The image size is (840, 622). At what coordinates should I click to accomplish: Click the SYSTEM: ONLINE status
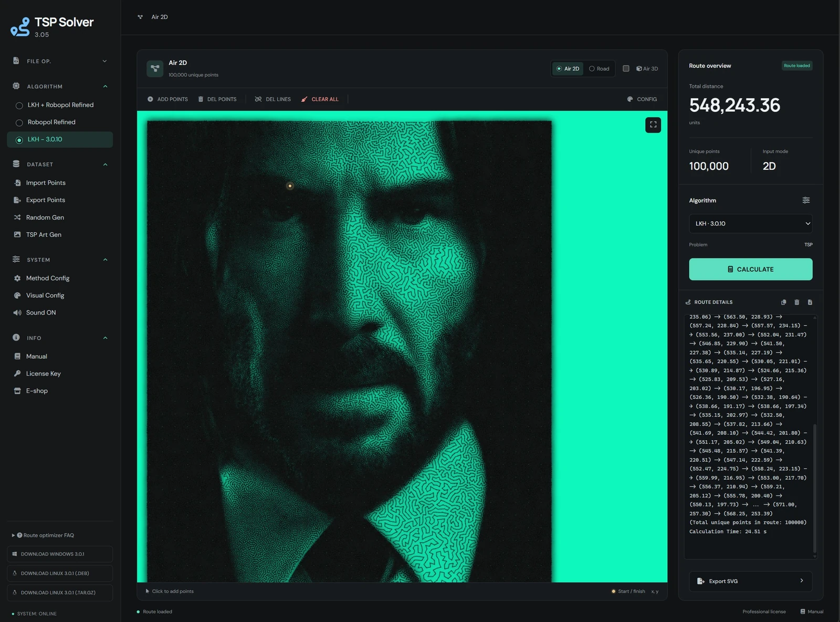[x=34, y=614]
